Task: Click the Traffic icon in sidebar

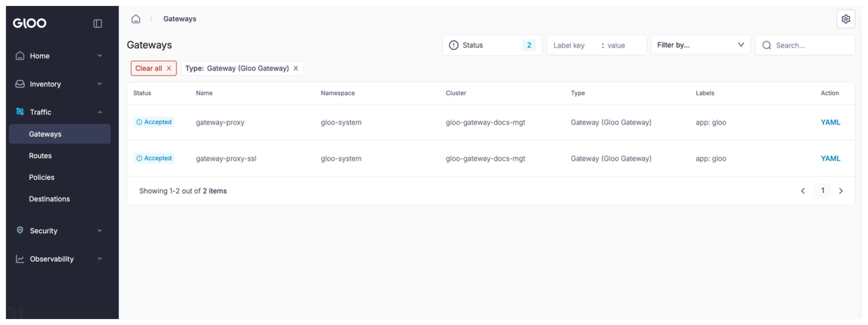Action: click(x=20, y=111)
